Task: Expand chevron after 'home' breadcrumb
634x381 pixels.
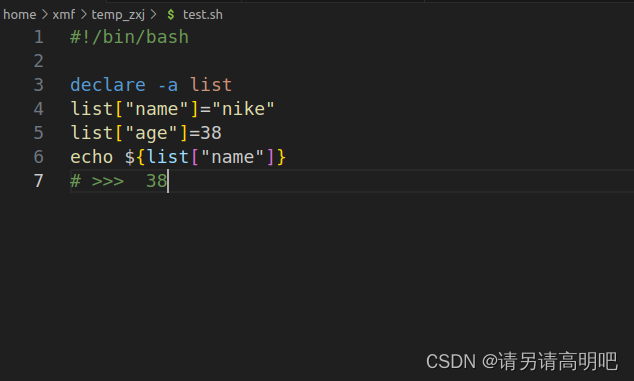Action: coord(44,15)
